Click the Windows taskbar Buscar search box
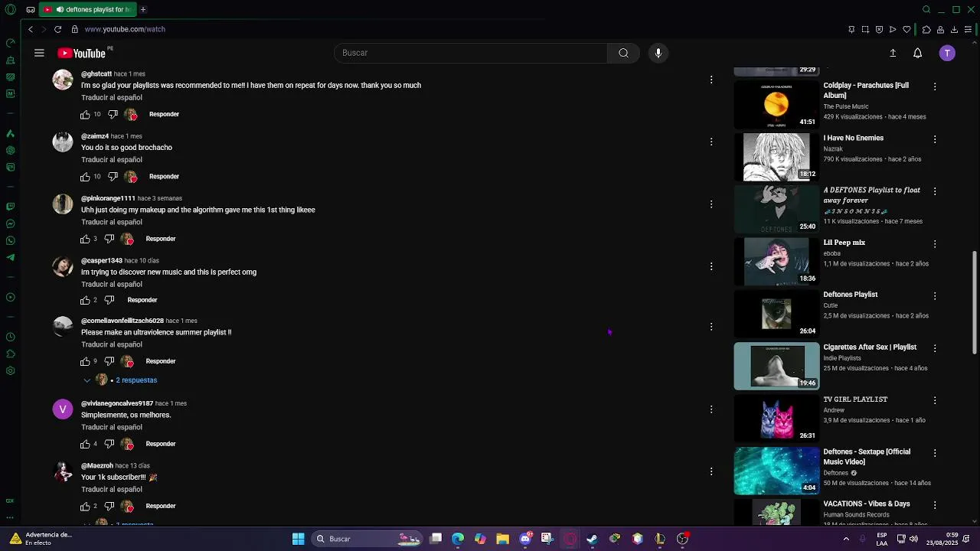The image size is (980, 551). (367, 539)
